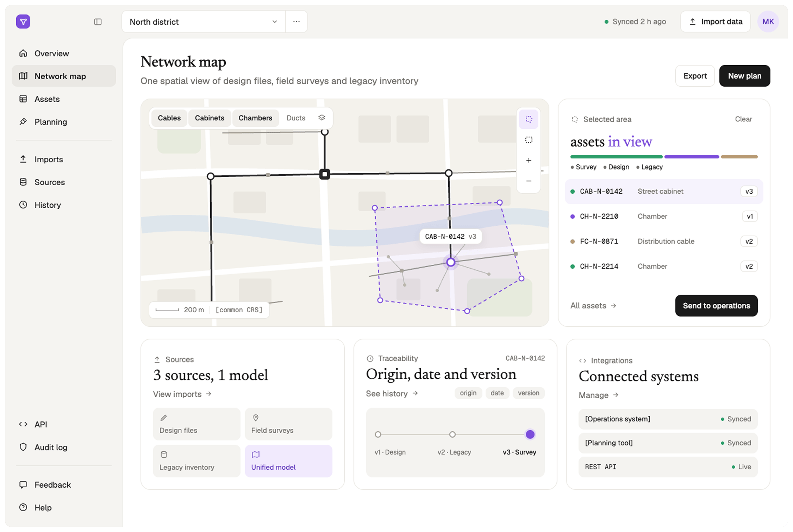This screenshot has width=793, height=532.
Task: Select the FC-N-0871 Distribution cable row
Action: (x=664, y=242)
